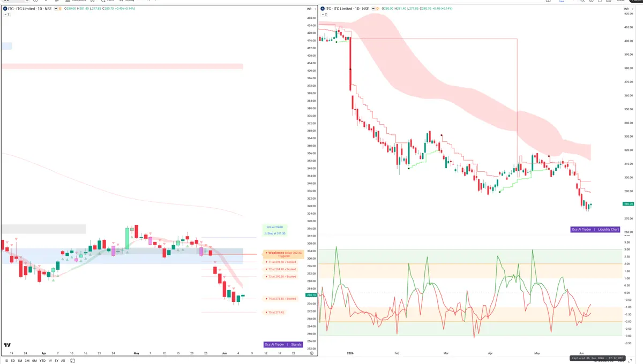
Task: Select the All time range
Action: 63,361
